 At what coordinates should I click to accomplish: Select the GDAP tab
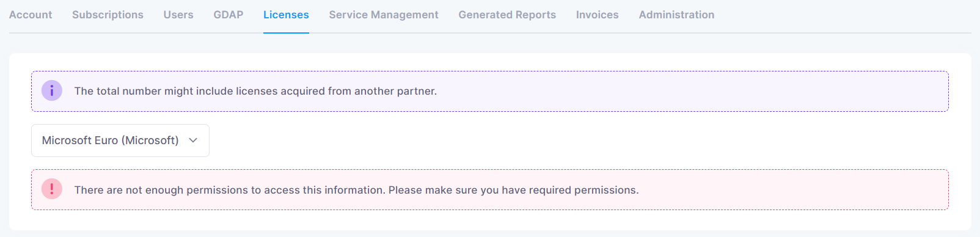tap(229, 15)
